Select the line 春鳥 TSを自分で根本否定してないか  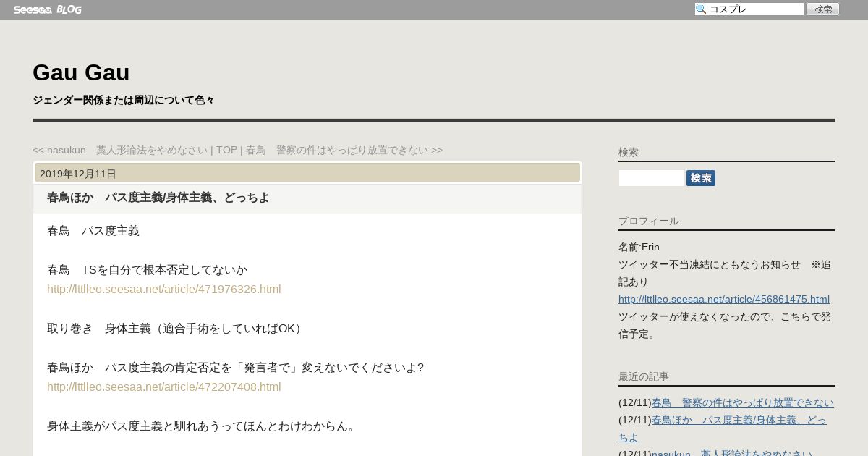coord(147,270)
